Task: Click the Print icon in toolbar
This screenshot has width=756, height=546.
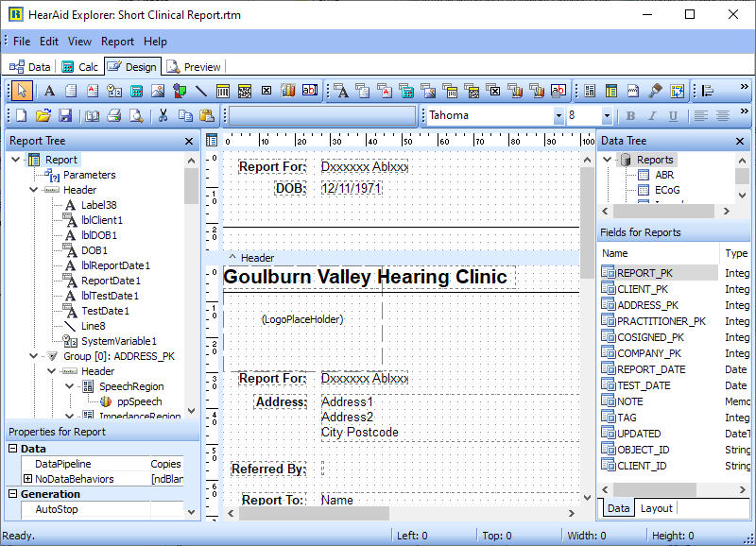Action: [x=113, y=115]
